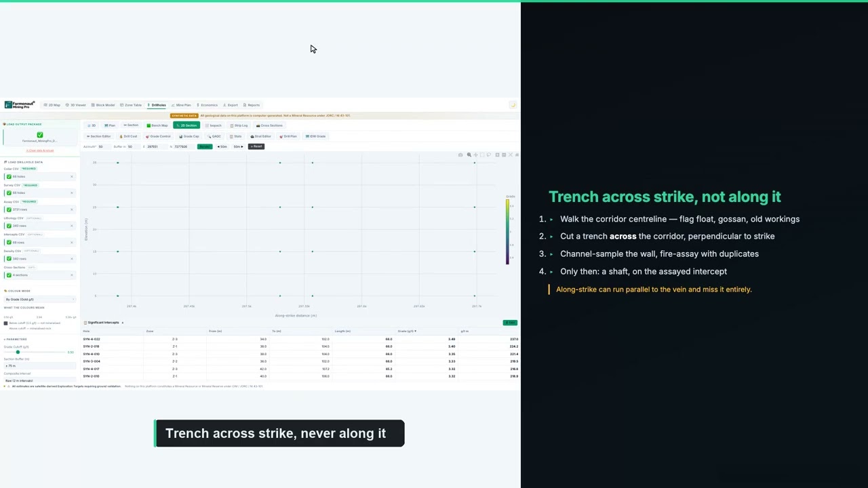Viewport: 868px width, 488px height.
Task: Collapse the Parameters section
Action: point(16,339)
